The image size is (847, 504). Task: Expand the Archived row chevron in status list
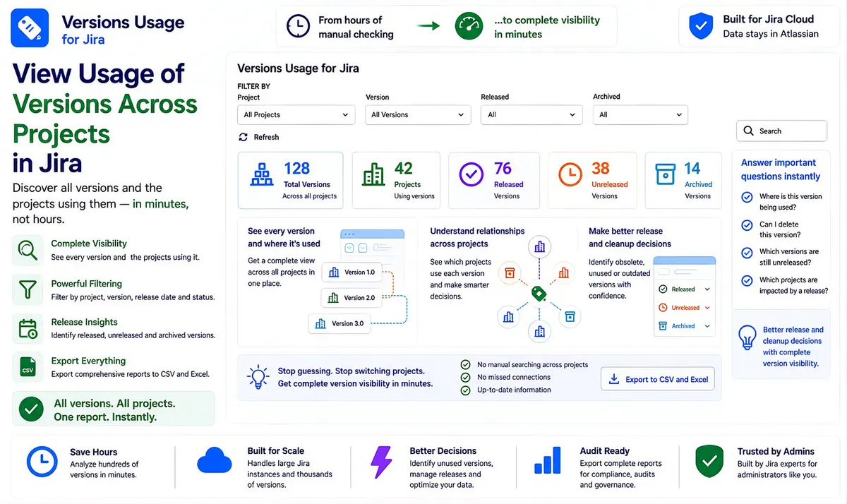707,326
